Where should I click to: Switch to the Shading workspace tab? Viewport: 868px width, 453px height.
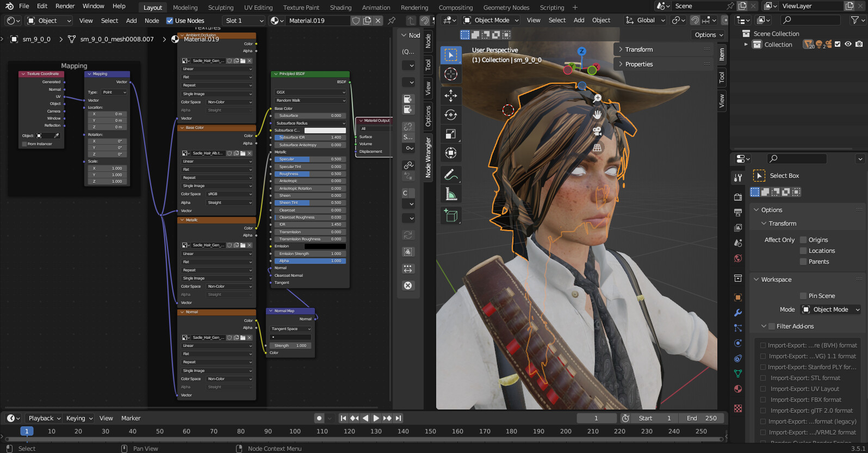(340, 8)
